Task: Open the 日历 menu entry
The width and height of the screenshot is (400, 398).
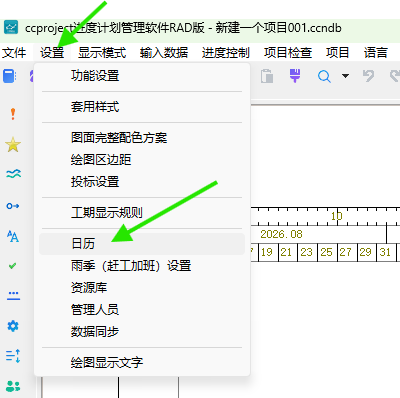Action: (142, 244)
